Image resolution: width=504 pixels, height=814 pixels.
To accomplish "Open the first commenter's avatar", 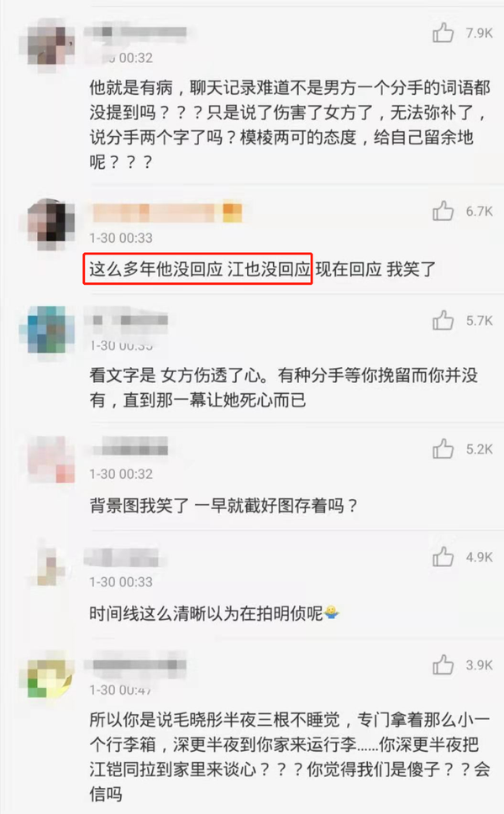I will click(48, 45).
